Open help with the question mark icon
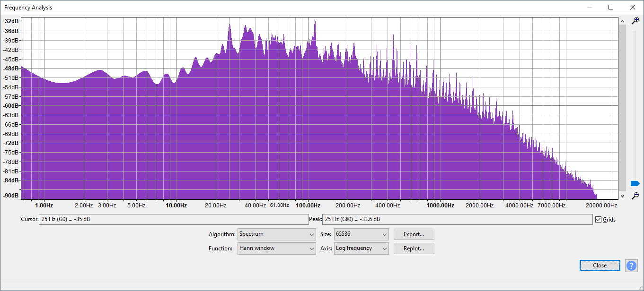 point(631,265)
